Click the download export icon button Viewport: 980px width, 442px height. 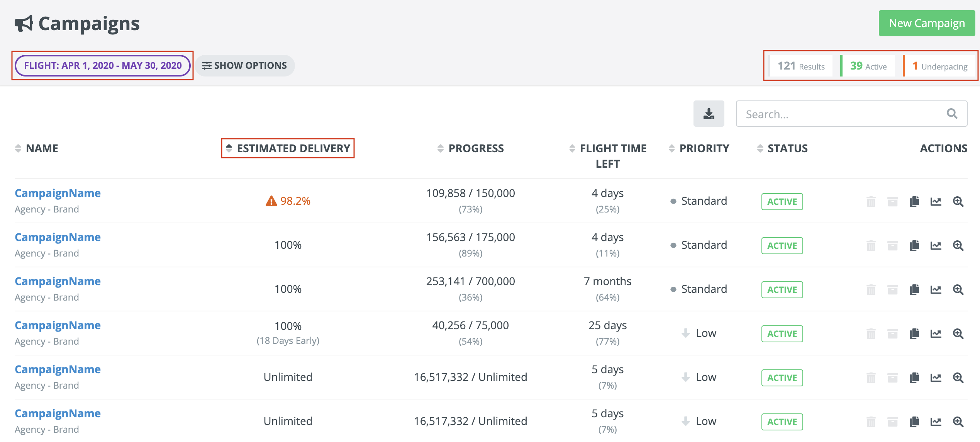click(x=709, y=114)
